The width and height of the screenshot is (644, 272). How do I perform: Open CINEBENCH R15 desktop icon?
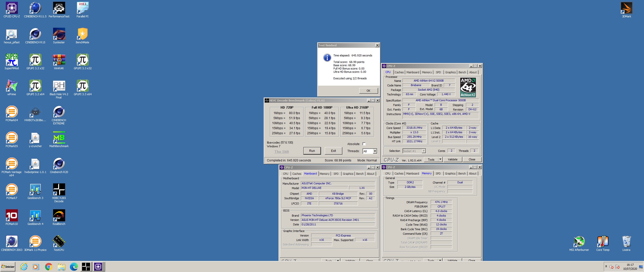pos(35,36)
